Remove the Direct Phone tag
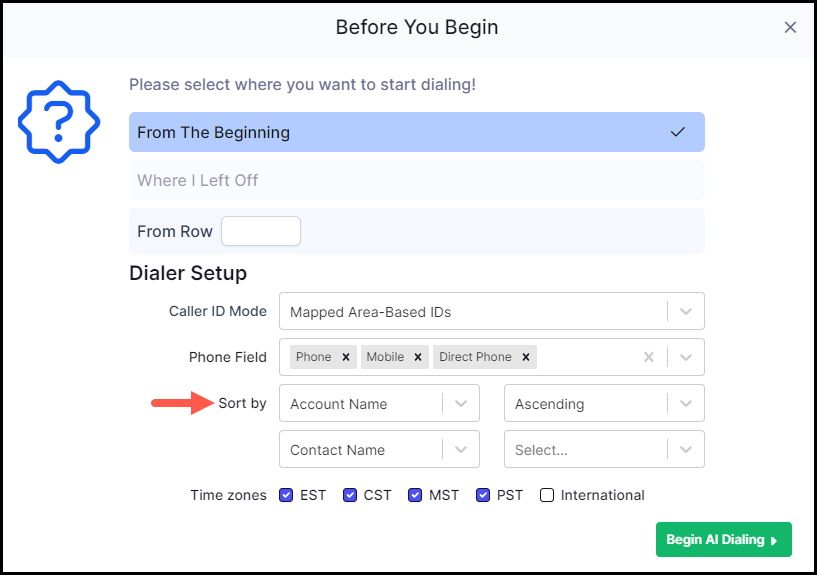 526,357
